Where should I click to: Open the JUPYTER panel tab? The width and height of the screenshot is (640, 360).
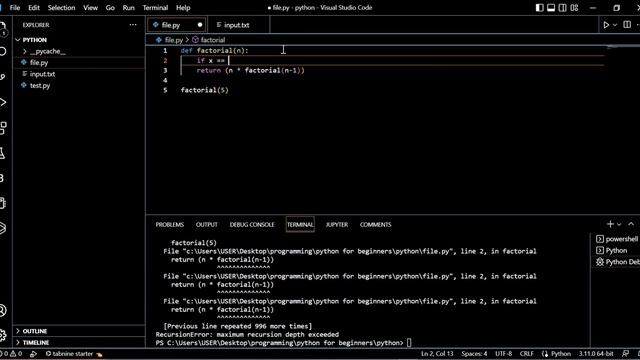tap(337, 224)
